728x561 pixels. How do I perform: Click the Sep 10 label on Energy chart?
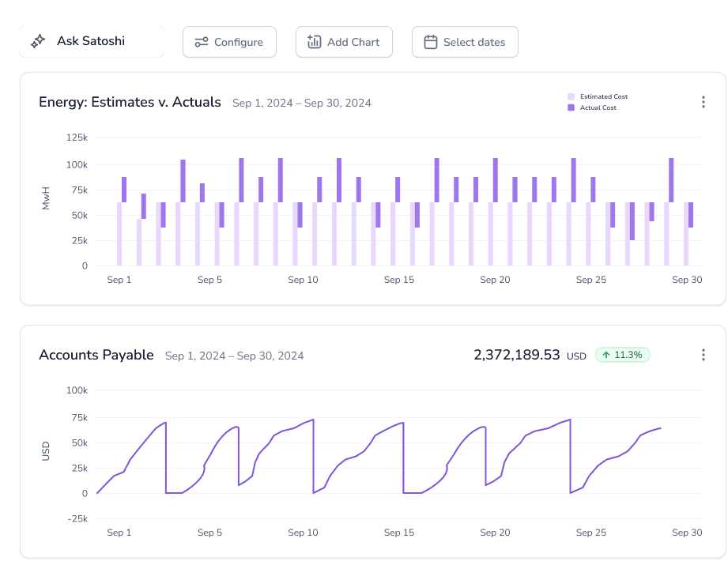point(303,280)
